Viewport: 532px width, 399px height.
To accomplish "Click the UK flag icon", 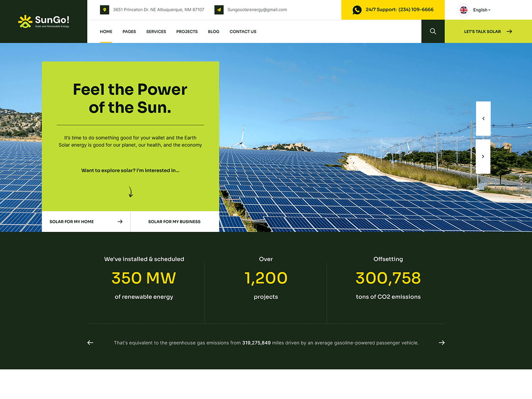I will coord(464,10).
